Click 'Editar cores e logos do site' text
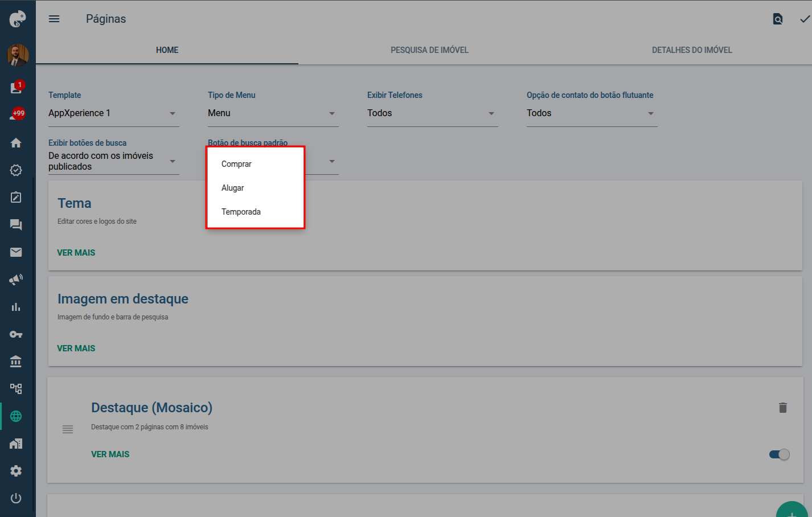Screen dimensions: 812x517 coord(97,221)
